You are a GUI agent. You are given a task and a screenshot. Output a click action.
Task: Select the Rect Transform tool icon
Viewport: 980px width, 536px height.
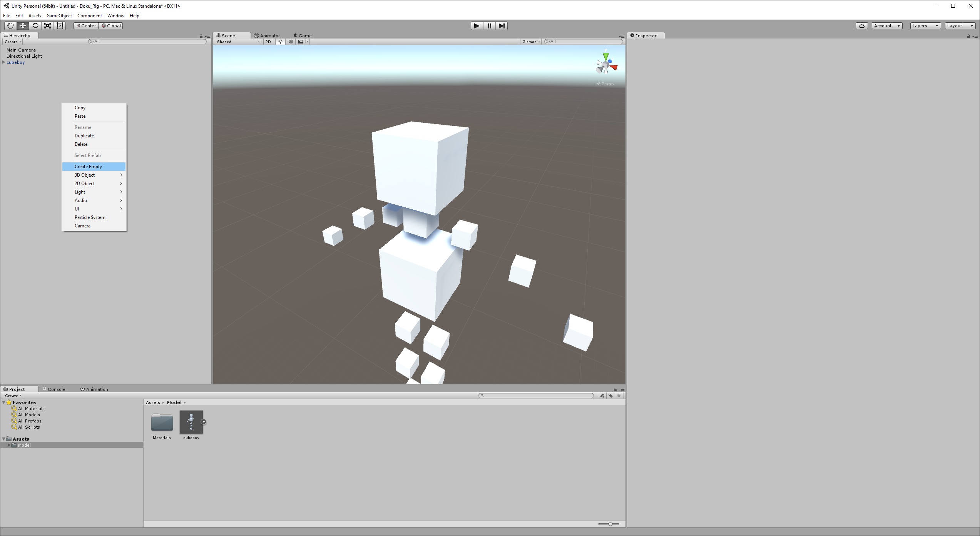(60, 26)
